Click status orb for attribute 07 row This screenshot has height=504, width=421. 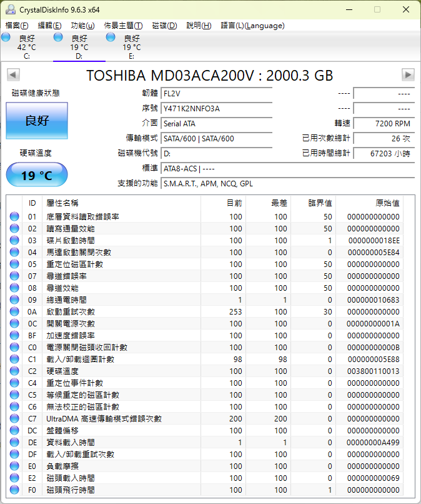pos(14,276)
